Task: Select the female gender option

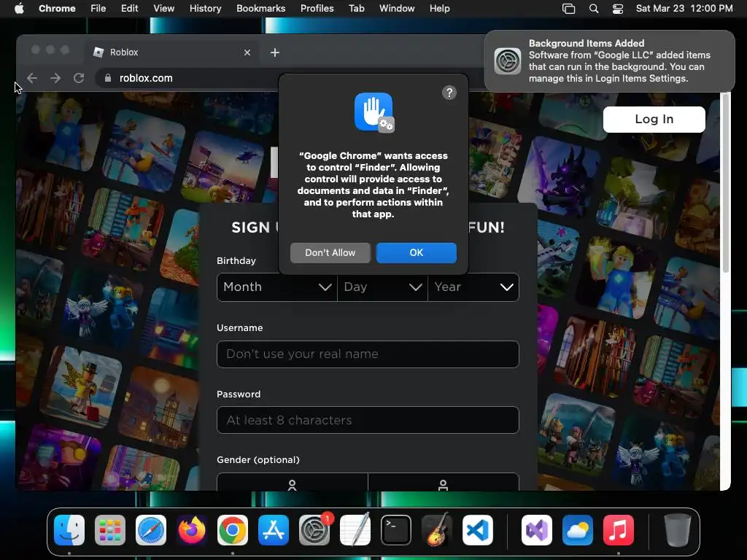Action: click(292, 482)
